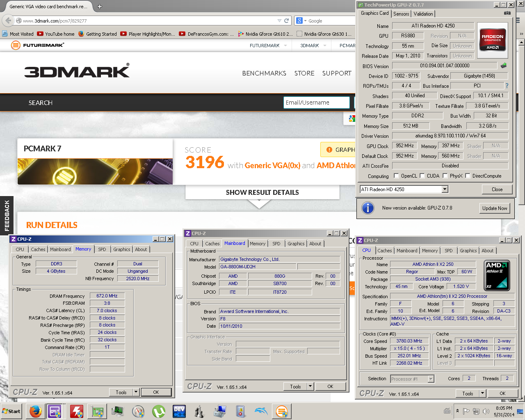Click the speedometer gauge taskbar icon
Screen dimensions: 525x420
tap(138, 411)
